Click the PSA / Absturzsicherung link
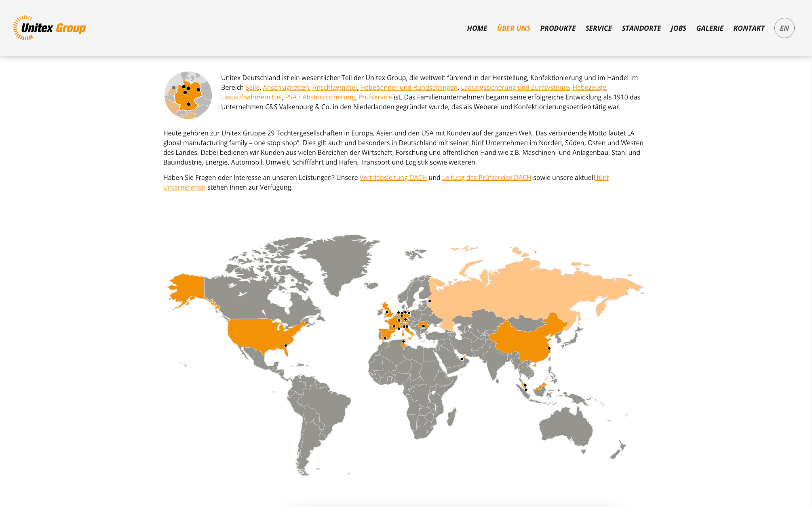 (320, 97)
